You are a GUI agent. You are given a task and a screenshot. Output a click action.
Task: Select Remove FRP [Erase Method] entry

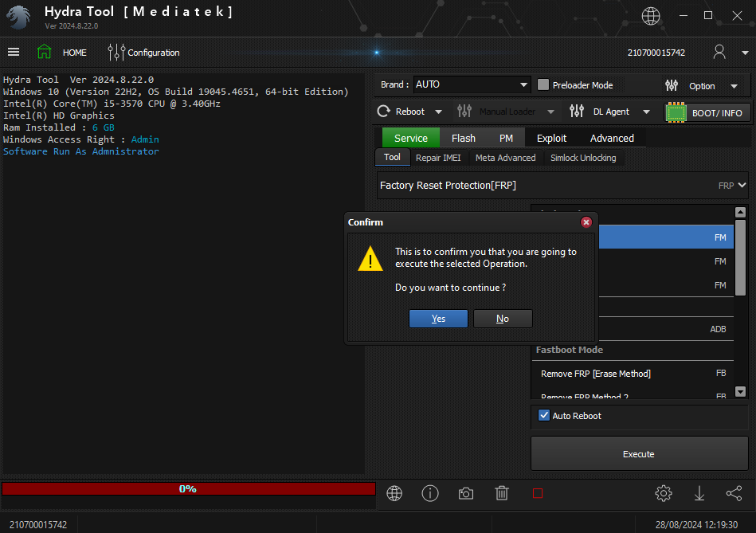pyautogui.click(x=633, y=374)
